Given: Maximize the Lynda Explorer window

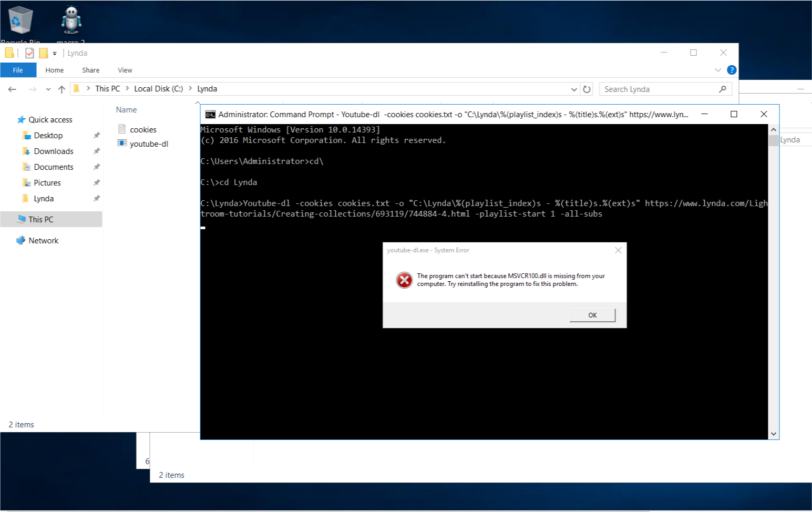Looking at the screenshot, I should point(694,53).
